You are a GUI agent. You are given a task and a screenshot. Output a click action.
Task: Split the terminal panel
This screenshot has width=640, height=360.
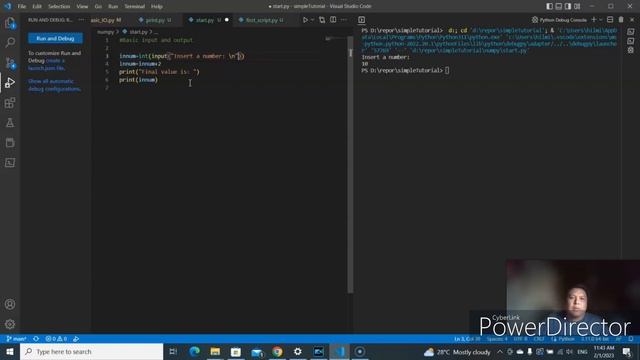(610, 20)
